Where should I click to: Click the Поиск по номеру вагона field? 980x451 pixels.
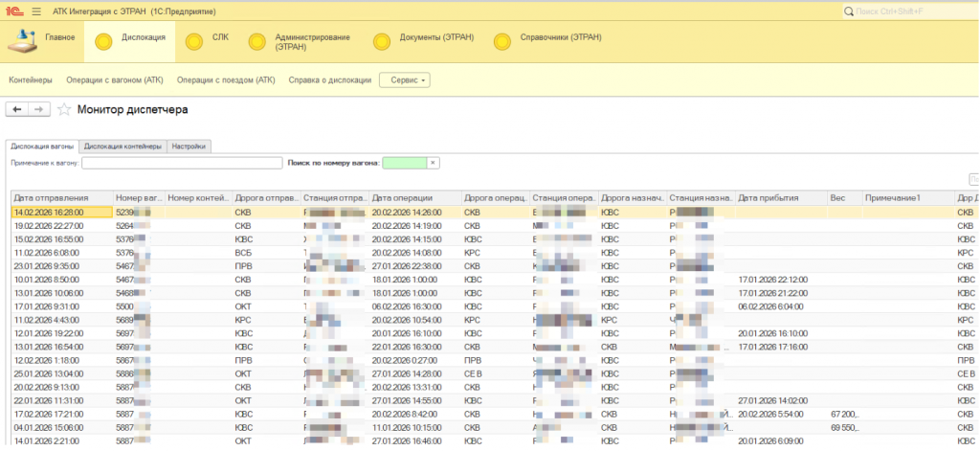click(405, 163)
